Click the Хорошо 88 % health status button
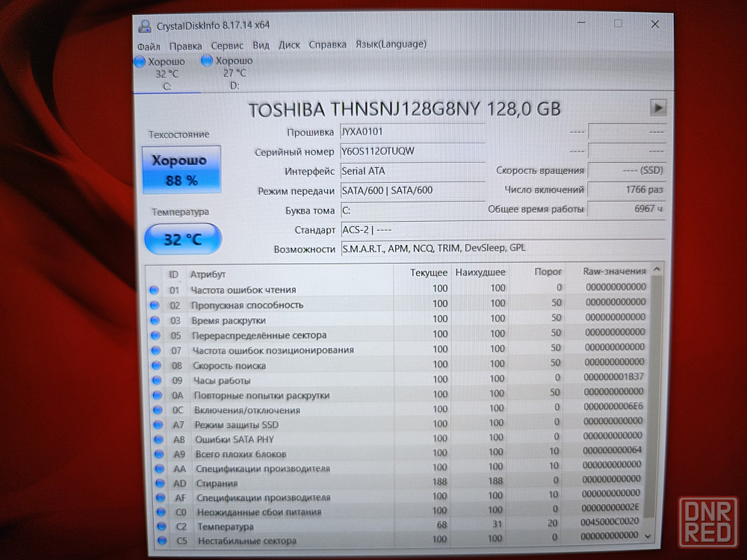 tap(182, 170)
